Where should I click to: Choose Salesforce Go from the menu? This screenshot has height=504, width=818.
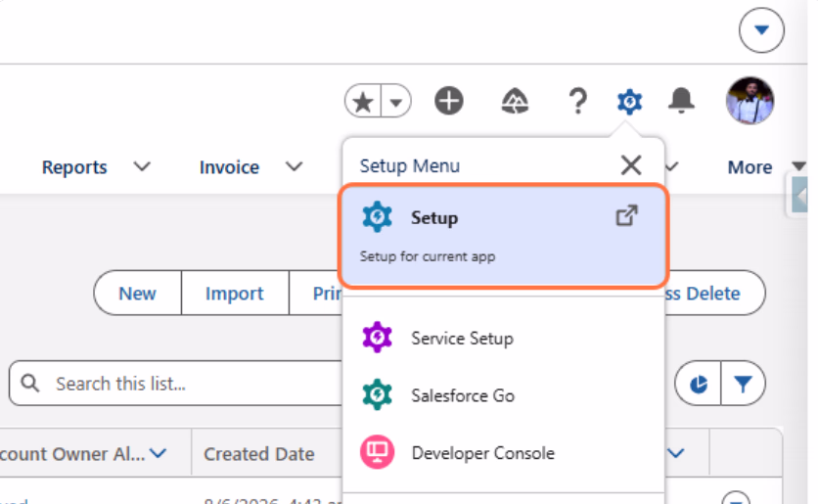pyautogui.click(x=504, y=395)
